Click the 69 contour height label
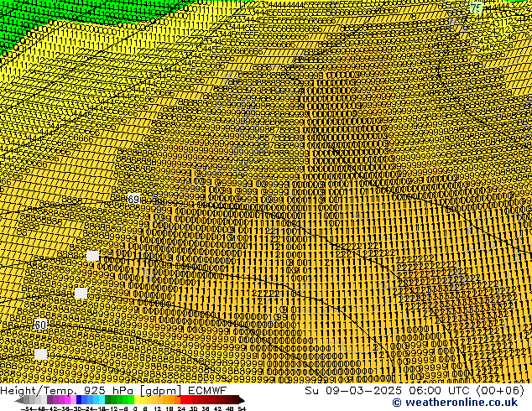532x411 pixels. coord(133,200)
